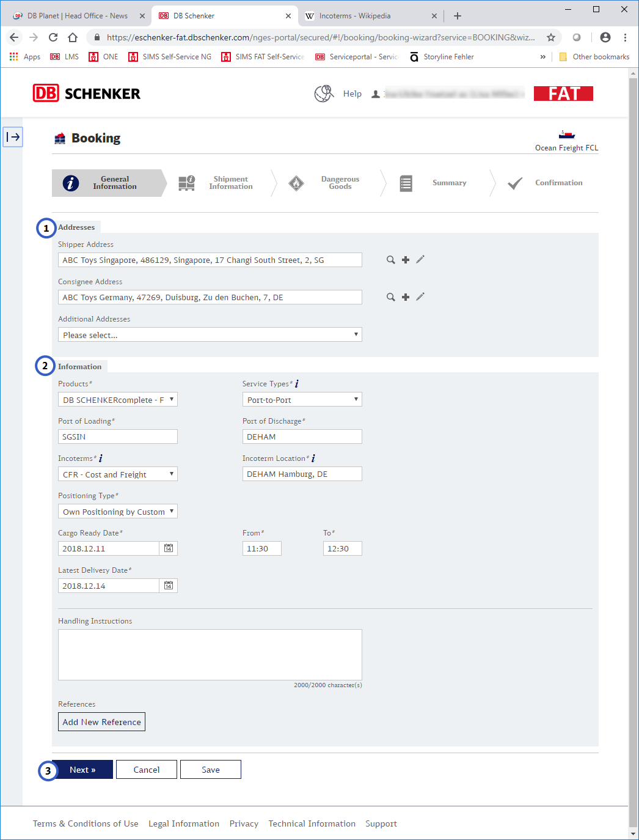Image resolution: width=639 pixels, height=840 pixels.
Task: Add new shipper address plus icon
Action: (406, 260)
